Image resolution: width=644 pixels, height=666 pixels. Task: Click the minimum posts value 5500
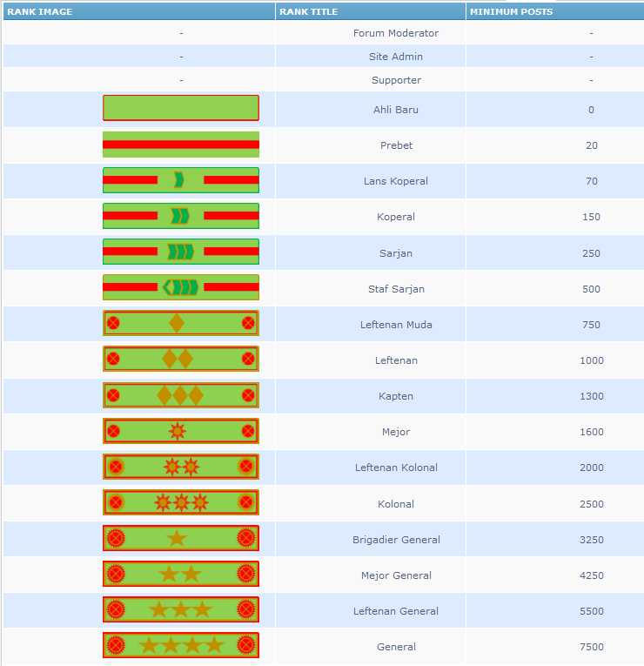tap(592, 611)
